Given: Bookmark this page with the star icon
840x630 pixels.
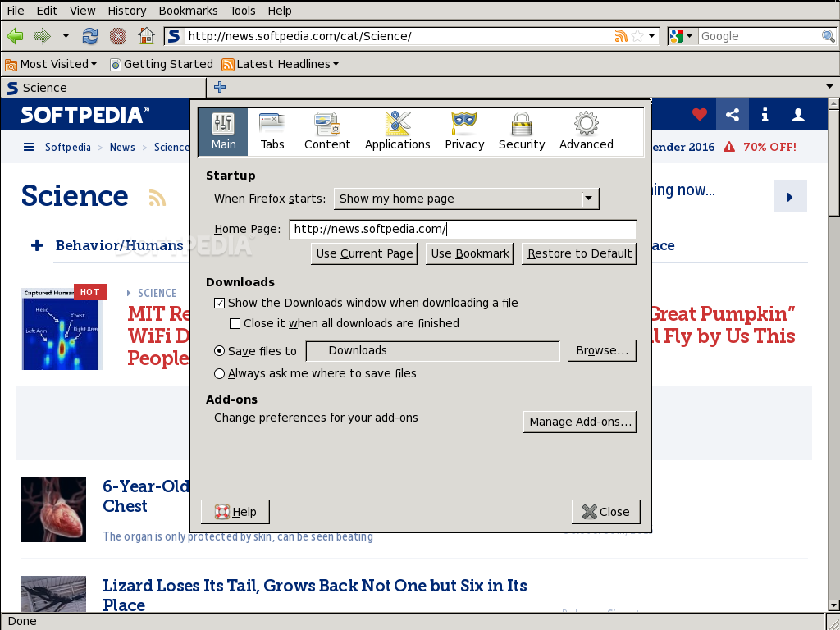Looking at the screenshot, I should coord(637,36).
